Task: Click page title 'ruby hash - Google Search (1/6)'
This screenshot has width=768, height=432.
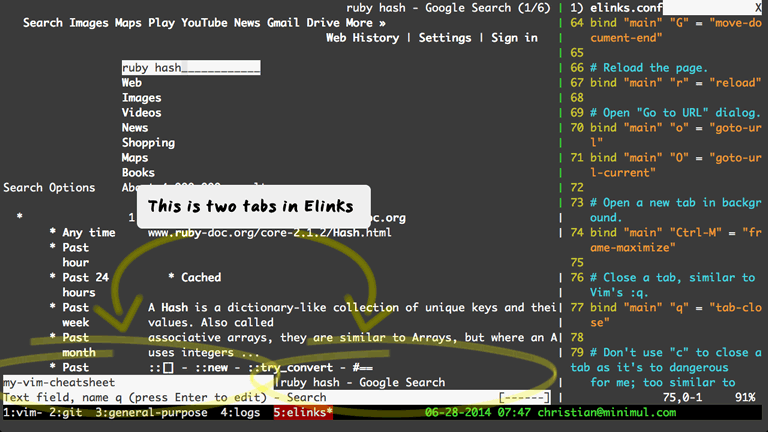Action: (x=448, y=8)
